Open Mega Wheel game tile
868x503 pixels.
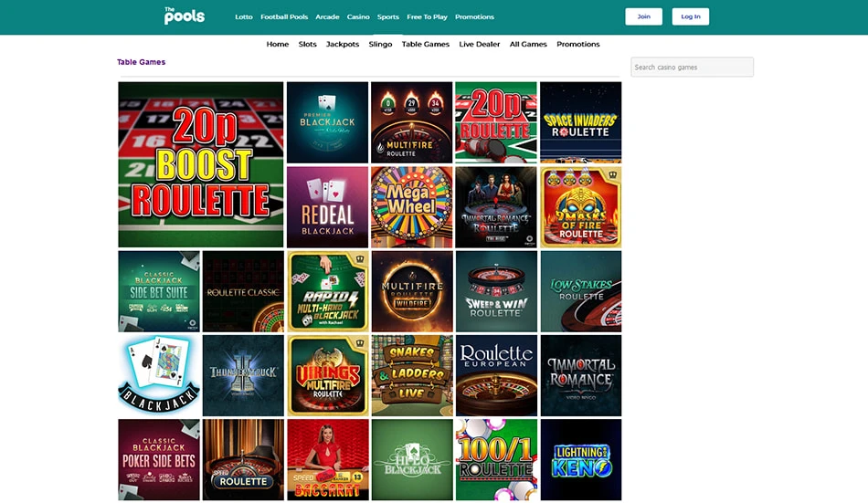click(412, 207)
